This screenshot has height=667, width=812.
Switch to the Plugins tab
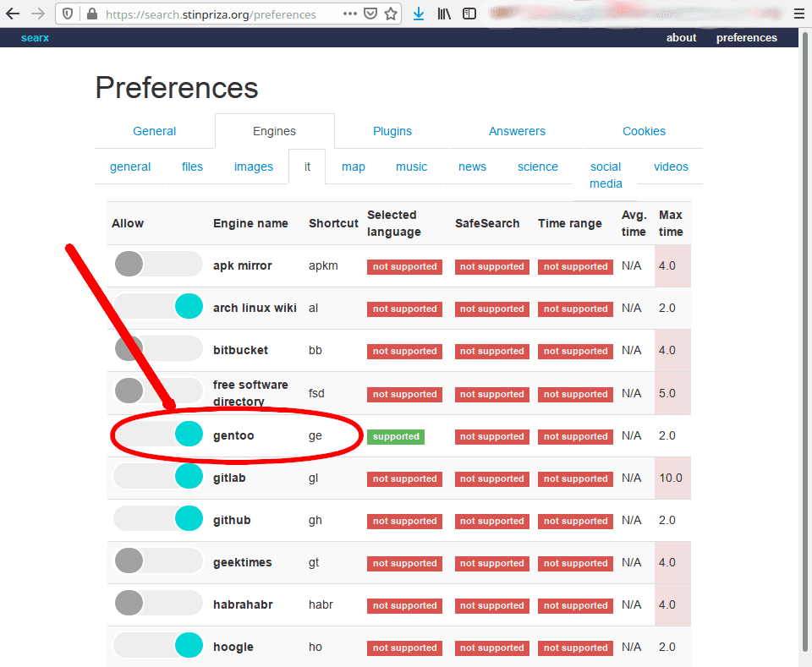pos(392,131)
